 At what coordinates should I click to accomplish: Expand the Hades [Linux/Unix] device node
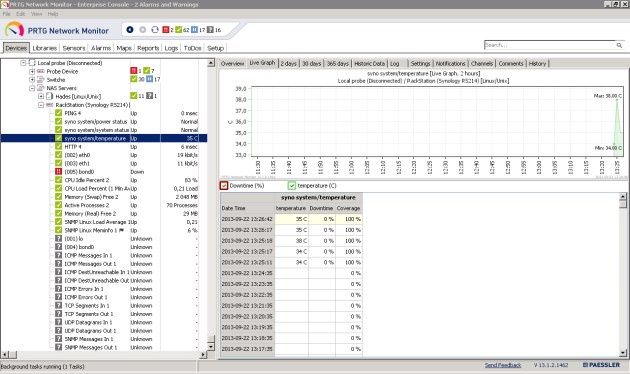click(x=41, y=96)
